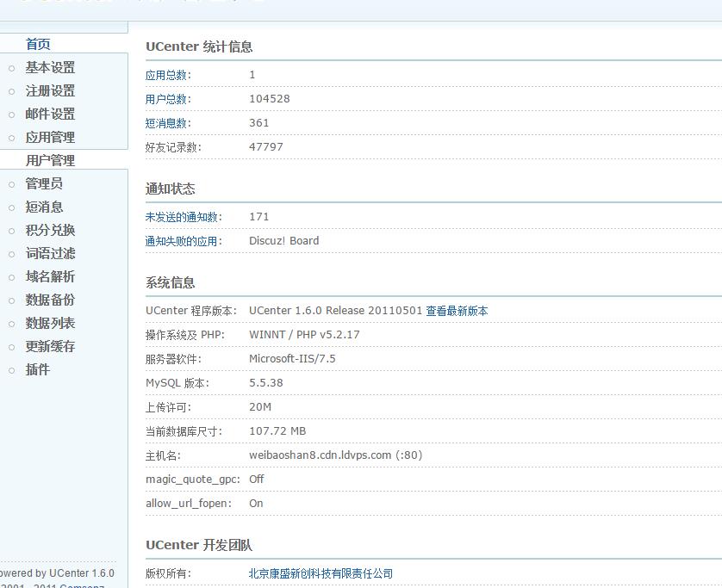Click MySQL version 5.5.38 value

click(266, 383)
